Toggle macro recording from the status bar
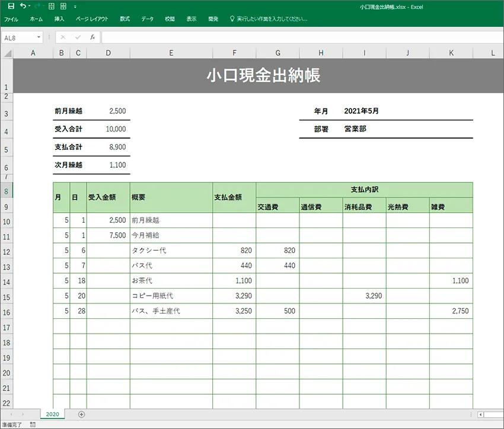This screenshot has height=429, width=504. click(x=32, y=424)
